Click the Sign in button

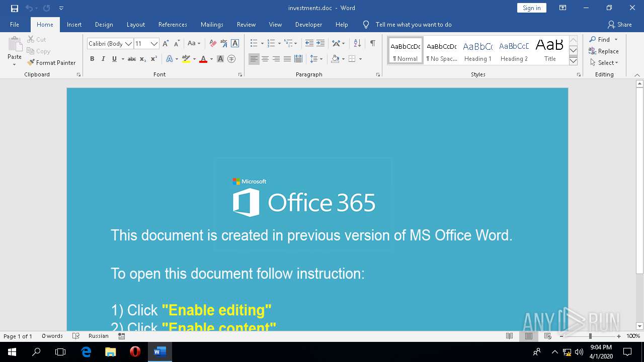532,8
